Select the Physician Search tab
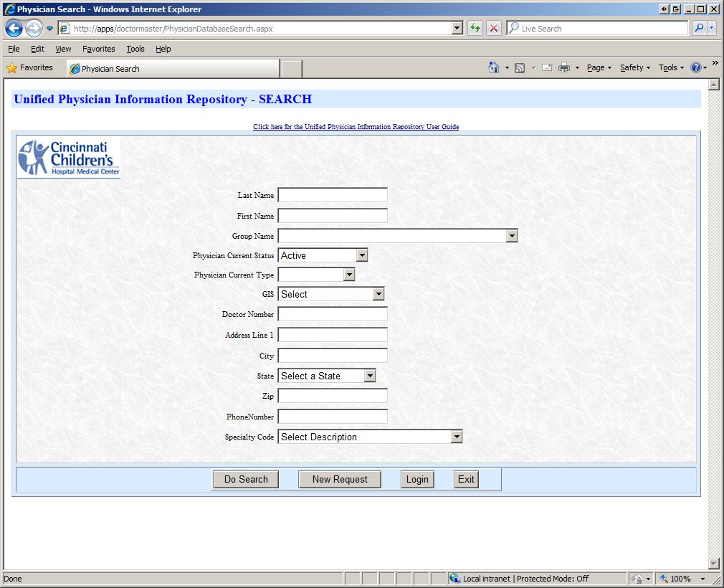This screenshot has height=588, width=724. click(173, 69)
